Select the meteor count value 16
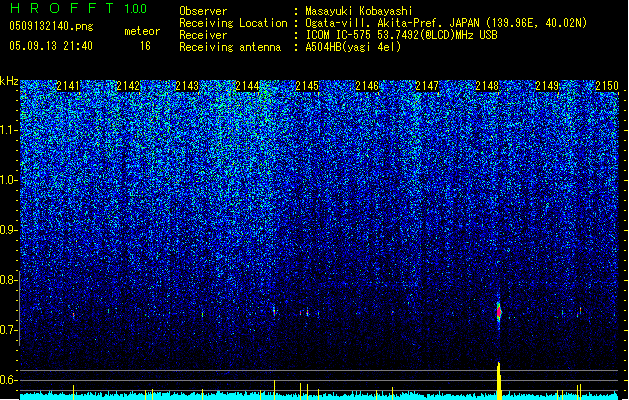Screen dimensions: 629x400 (x=145, y=46)
